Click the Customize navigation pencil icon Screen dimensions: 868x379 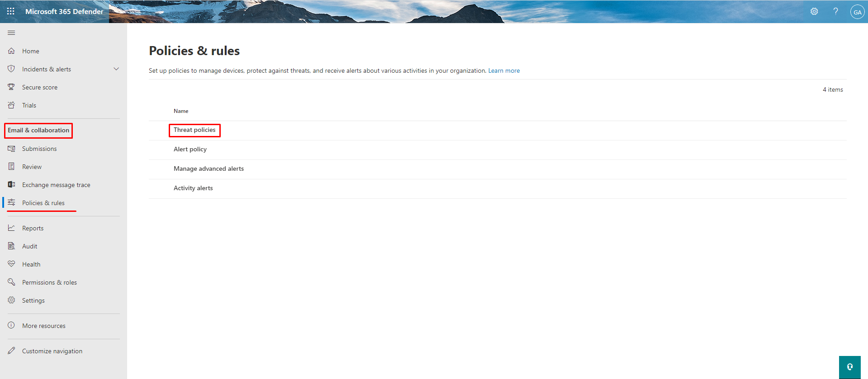tap(11, 351)
